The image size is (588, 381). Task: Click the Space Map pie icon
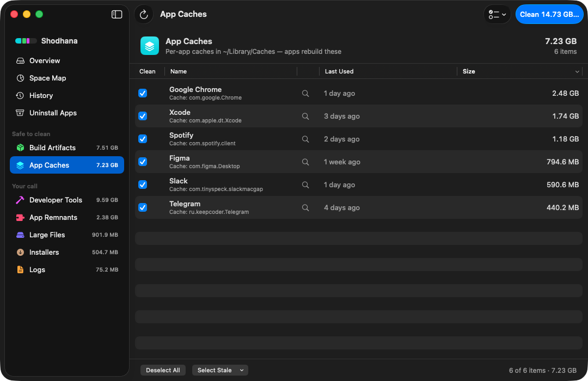[x=20, y=78]
